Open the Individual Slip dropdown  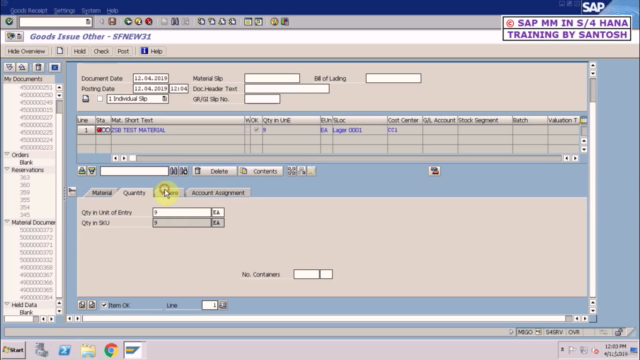coord(164,99)
